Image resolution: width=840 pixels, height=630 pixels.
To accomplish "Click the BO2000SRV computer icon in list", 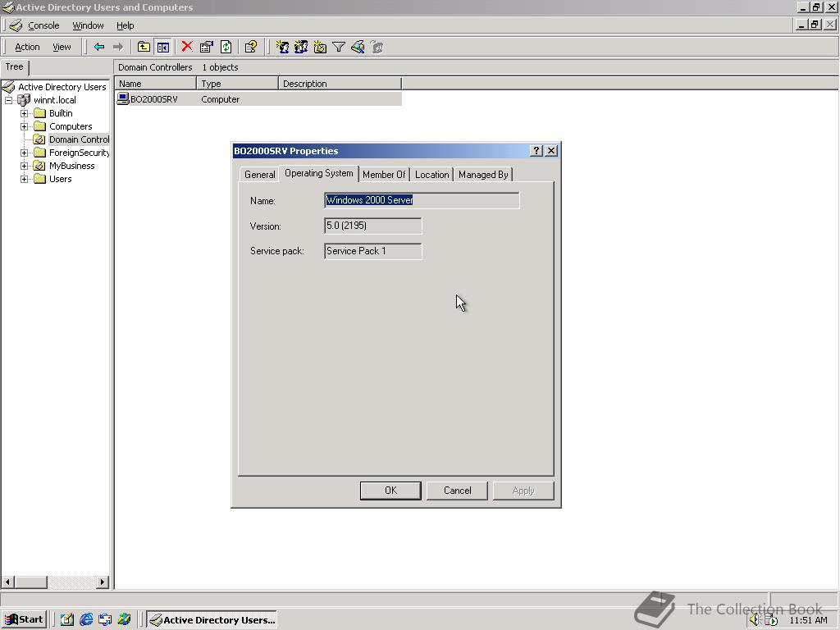I will pyautogui.click(x=123, y=98).
